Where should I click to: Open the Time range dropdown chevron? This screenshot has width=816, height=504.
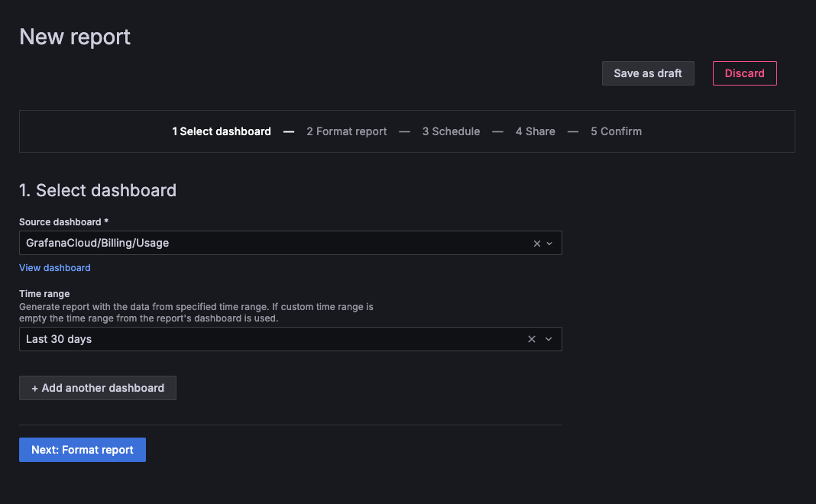(549, 339)
